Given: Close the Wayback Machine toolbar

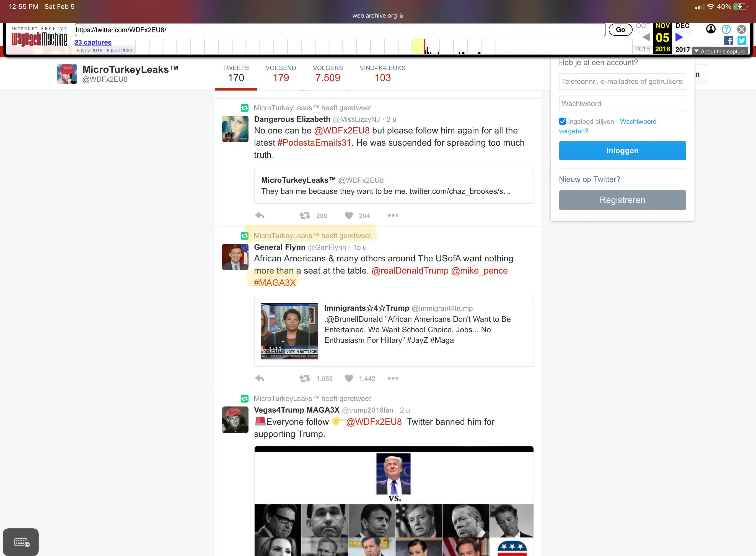Looking at the screenshot, I should pos(741,29).
